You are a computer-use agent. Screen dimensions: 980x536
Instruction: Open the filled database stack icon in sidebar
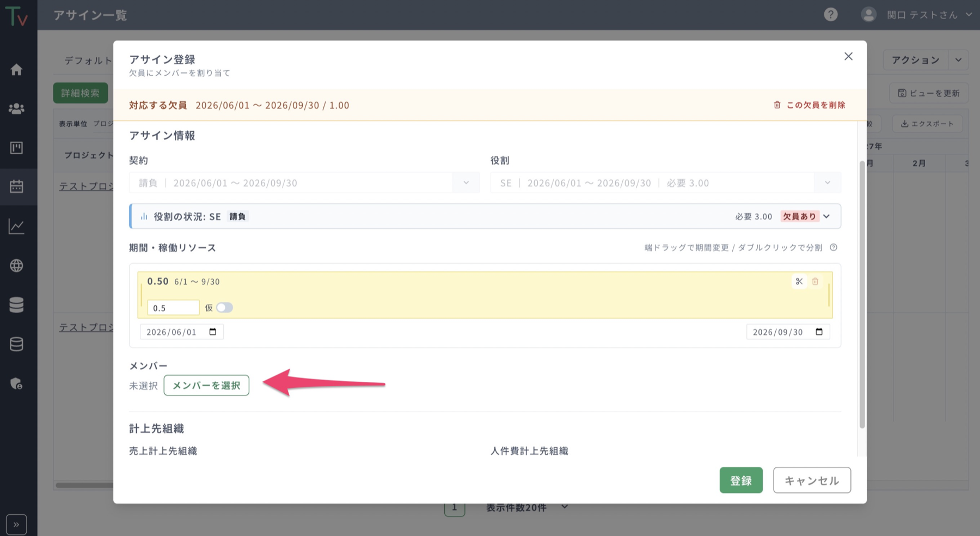(x=16, y=304)
